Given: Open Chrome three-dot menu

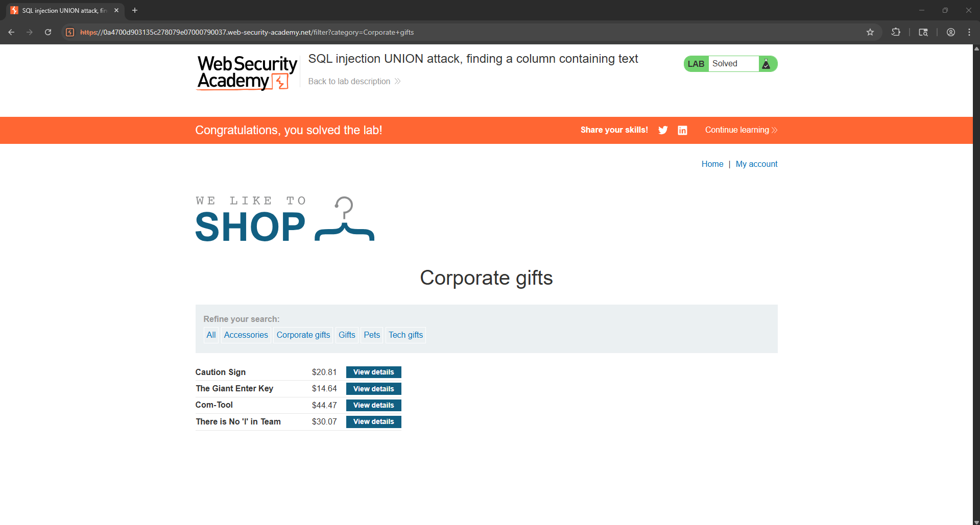Looking at the screenshot, I should tap(969, 32).
